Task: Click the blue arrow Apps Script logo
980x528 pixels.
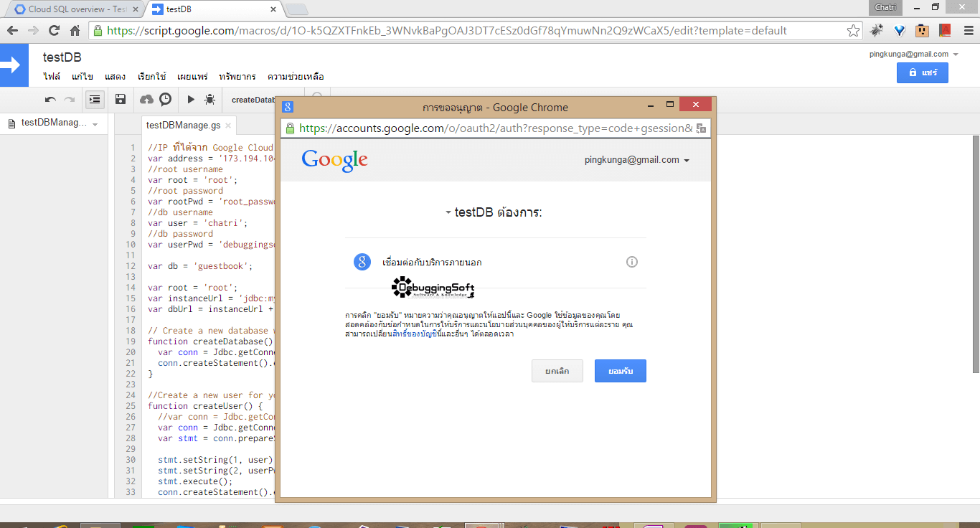Action: click(10, 65)
